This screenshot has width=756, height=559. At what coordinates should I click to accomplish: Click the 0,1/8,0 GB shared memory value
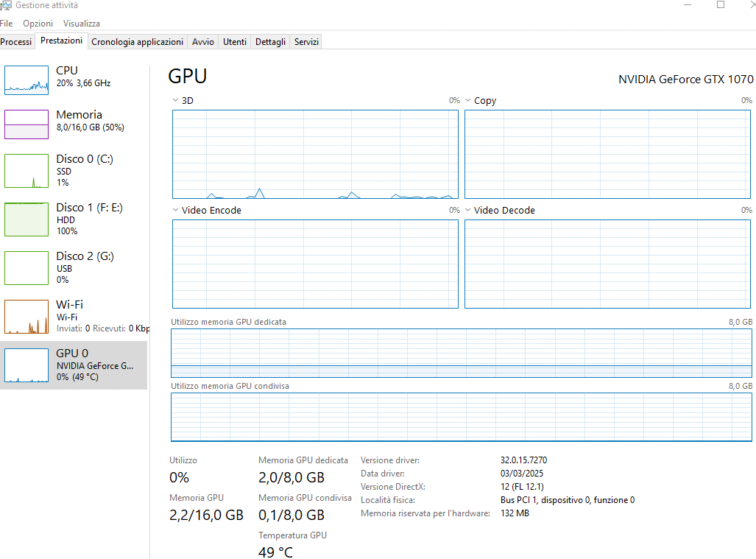[292, 515]
